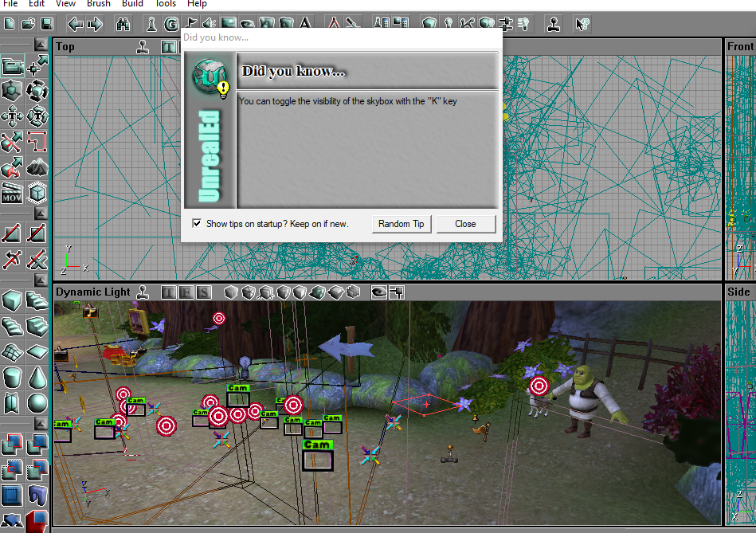The height and width of the screenshot is (533, 756).
Task: Click the Deintersect brush icon
Action: pyautogui.click(x=37, y=470)
